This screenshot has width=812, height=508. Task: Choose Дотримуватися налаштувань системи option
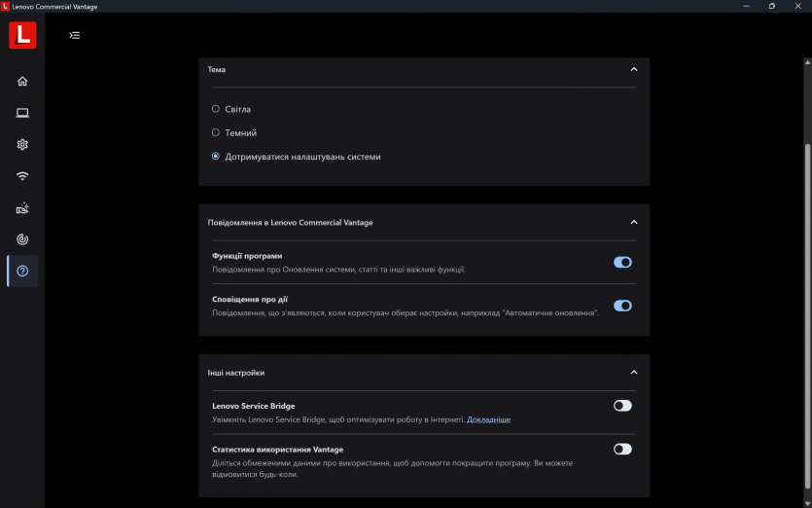pyautogui.click(x=216, y=157)
